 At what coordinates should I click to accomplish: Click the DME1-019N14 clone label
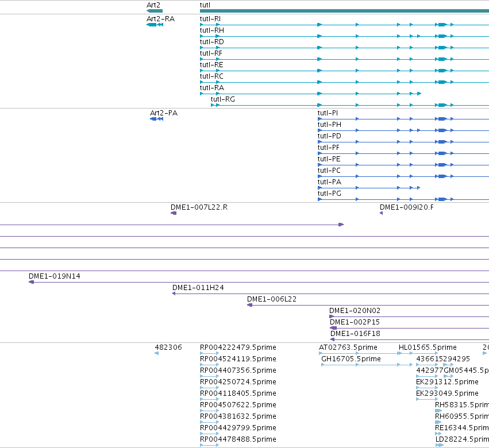(x=54, y=276)
